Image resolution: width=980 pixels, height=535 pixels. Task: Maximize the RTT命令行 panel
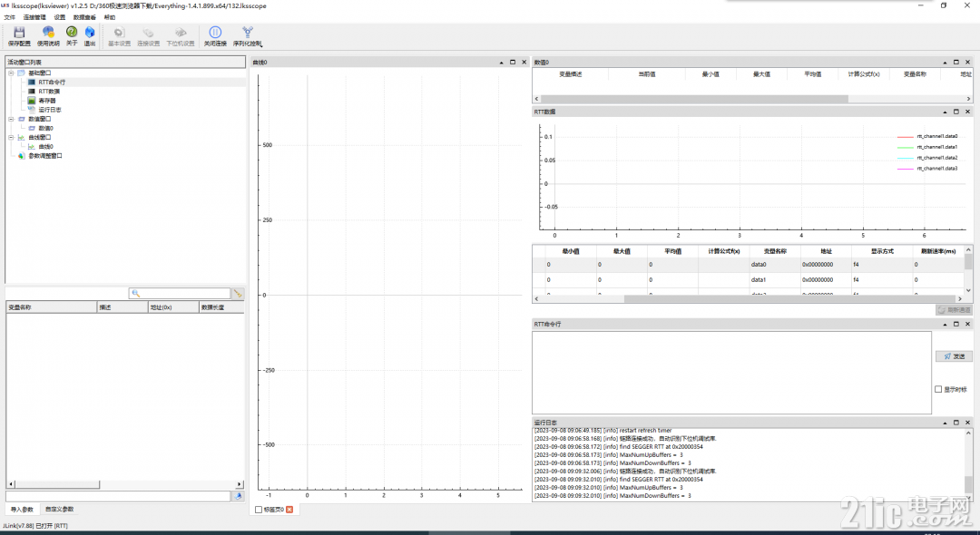pyautogui.click(x=956, y=324)
